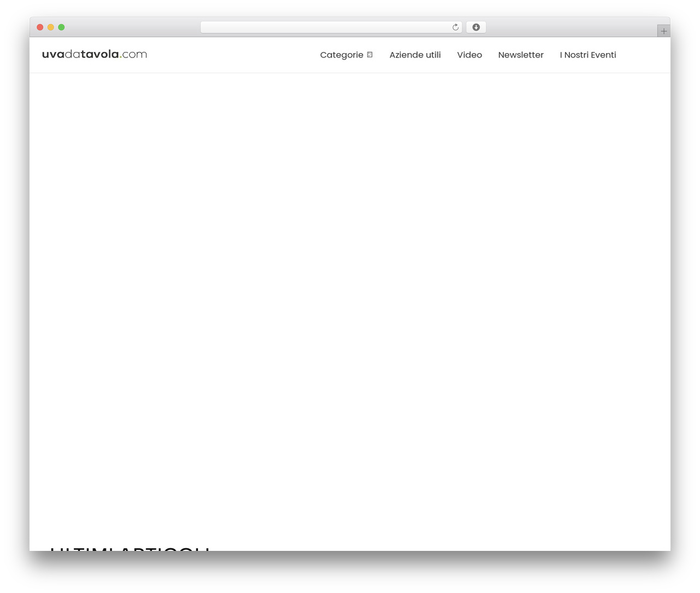Screen dimensions: 700x593
Task: Click the yellow dot in the site logo
Action: [x=120, y=57]
